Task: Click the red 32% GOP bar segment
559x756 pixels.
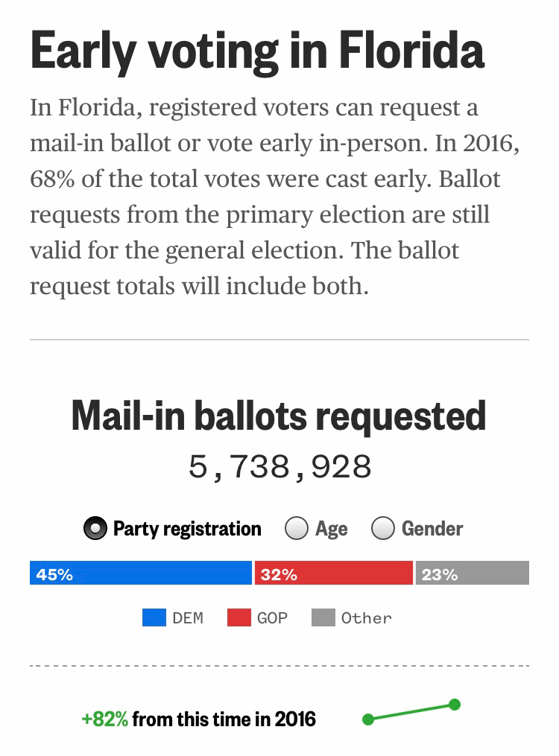Action: pos(334,573)
